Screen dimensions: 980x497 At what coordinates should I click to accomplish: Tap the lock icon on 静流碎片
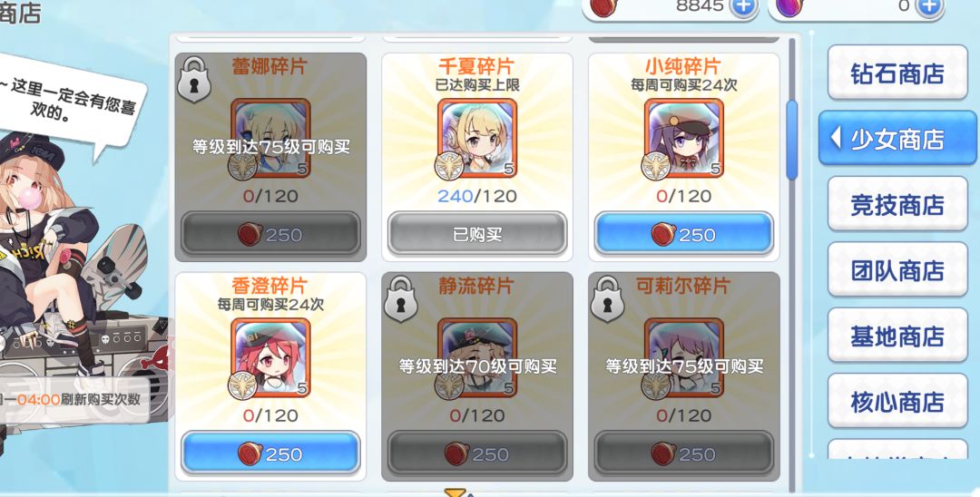point(401,299)
